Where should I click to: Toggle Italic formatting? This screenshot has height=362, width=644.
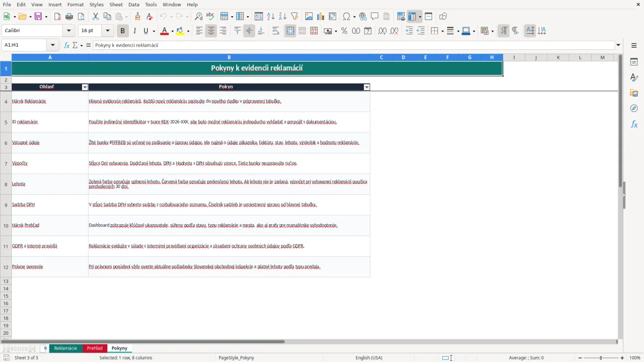pos(135,31)
